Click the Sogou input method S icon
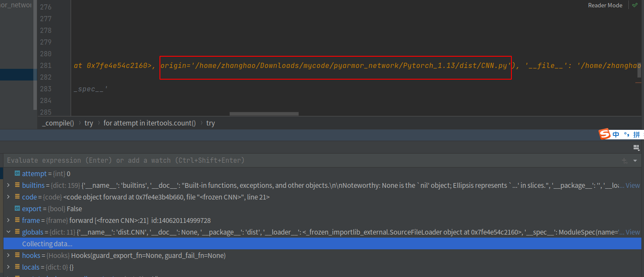The height and width of the screenshot is (277, 644). (x=604, y=135)
